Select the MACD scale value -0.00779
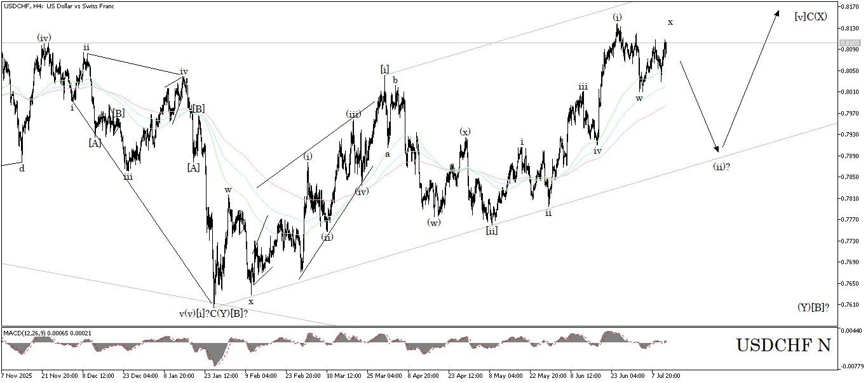 [x=851, y=366]
